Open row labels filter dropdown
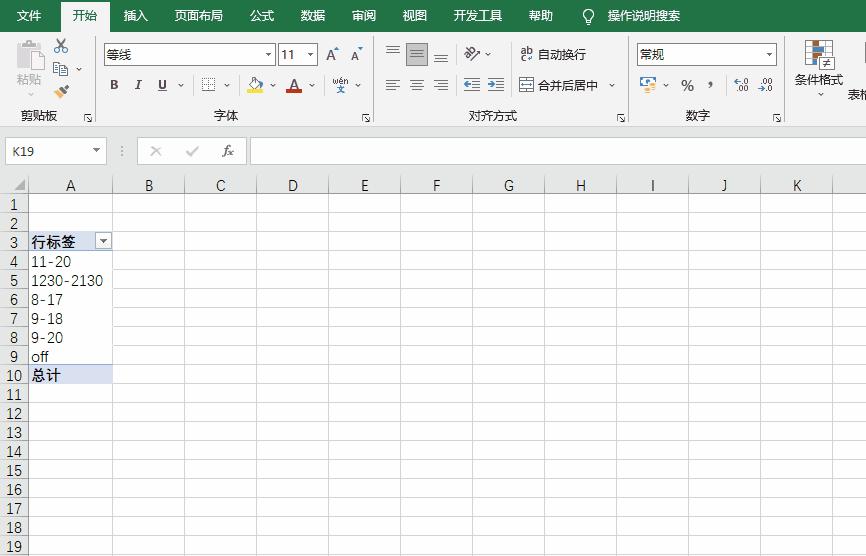This screenshot has width=866, height=556. coord(103,241)
